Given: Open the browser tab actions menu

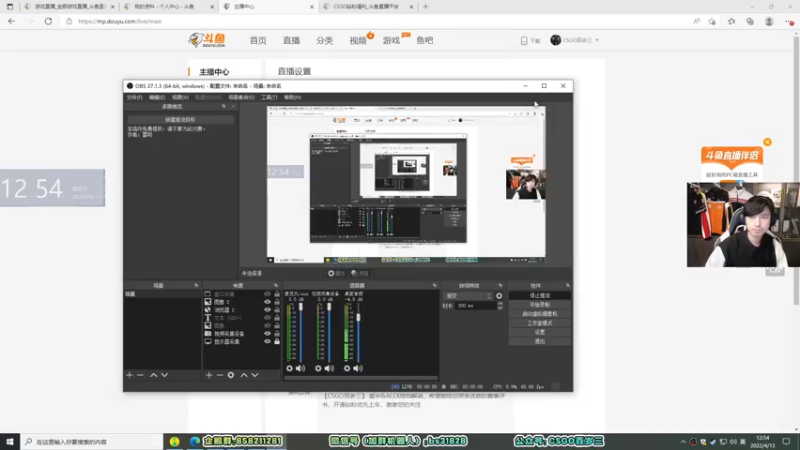Looking at the screenshot, I should click(10, 7).
